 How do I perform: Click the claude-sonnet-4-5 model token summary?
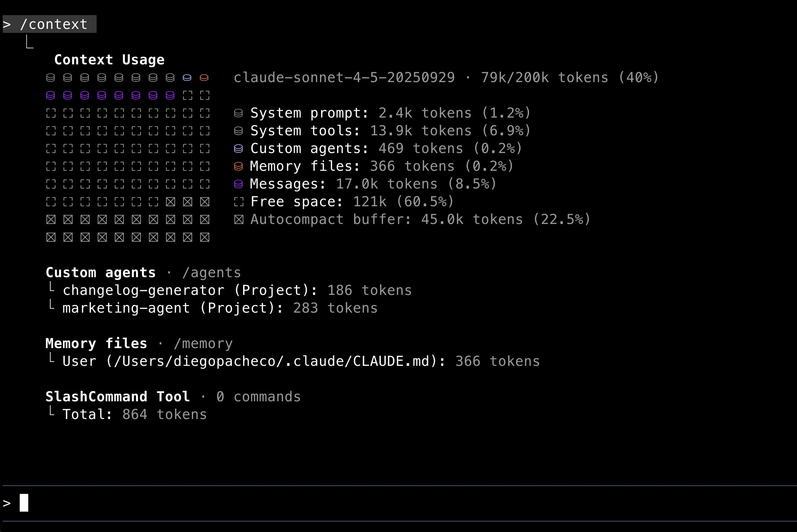(x=446, y=78)
